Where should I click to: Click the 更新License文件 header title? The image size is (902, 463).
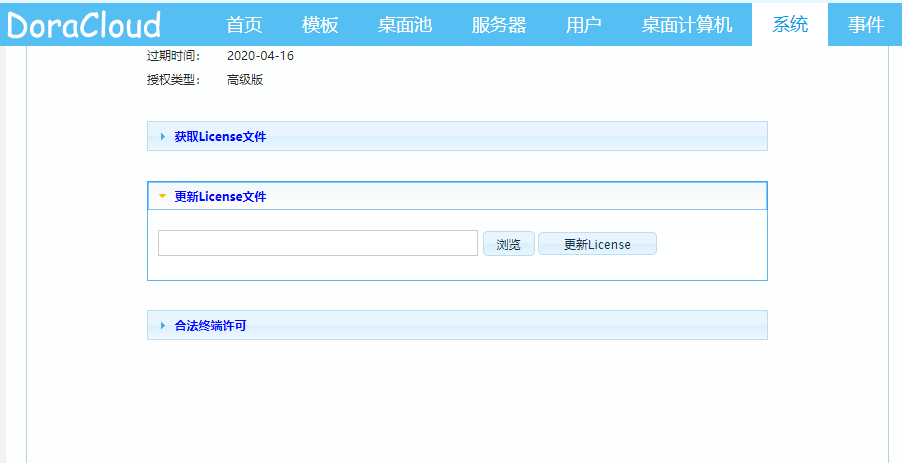(220, 197)
